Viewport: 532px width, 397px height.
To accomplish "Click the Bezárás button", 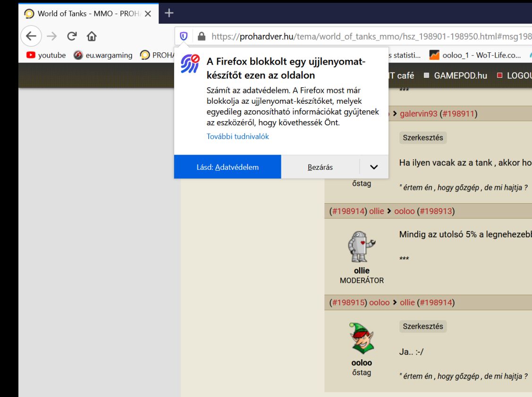I will pos(320,167).
